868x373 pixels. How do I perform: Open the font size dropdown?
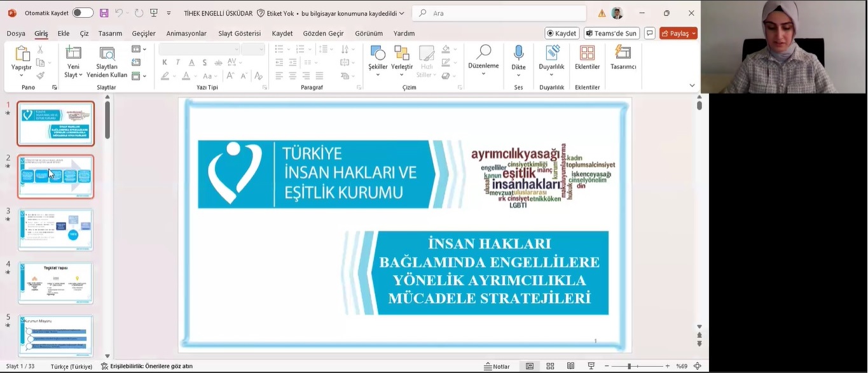tap(261, 49)
